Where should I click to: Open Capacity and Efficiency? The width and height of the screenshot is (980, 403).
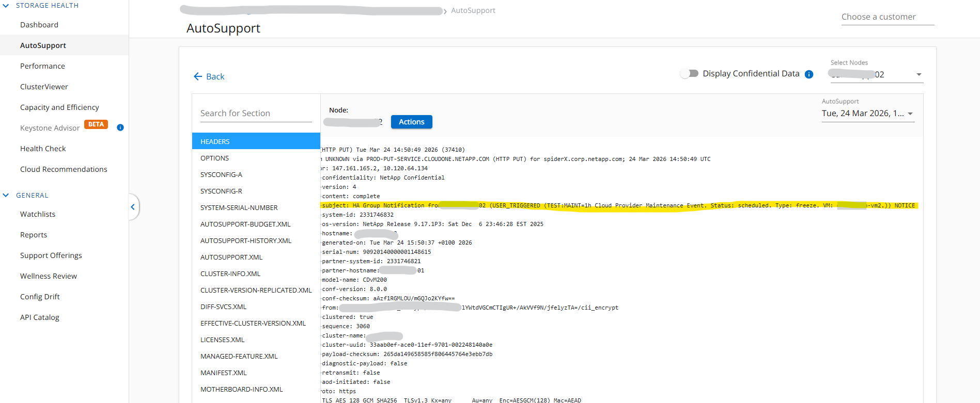[x=59, y=107]
